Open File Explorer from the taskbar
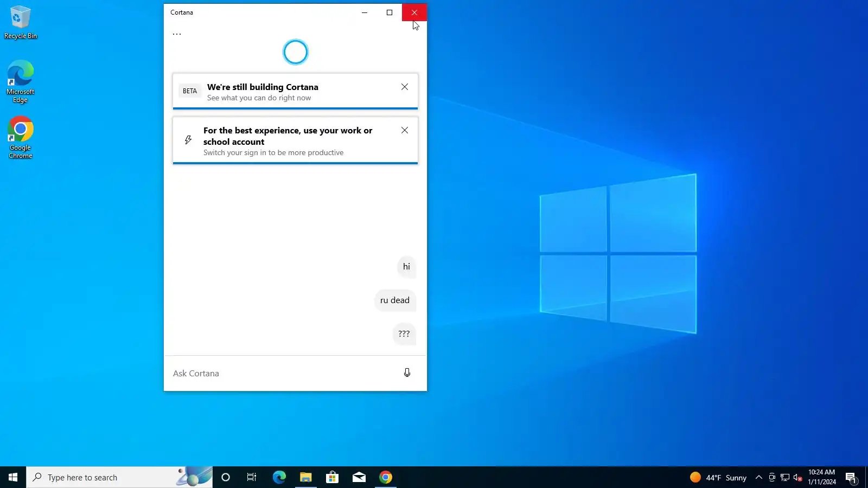Image resolution: width=868 pixels, height=488 pixels. coord(306,477)
